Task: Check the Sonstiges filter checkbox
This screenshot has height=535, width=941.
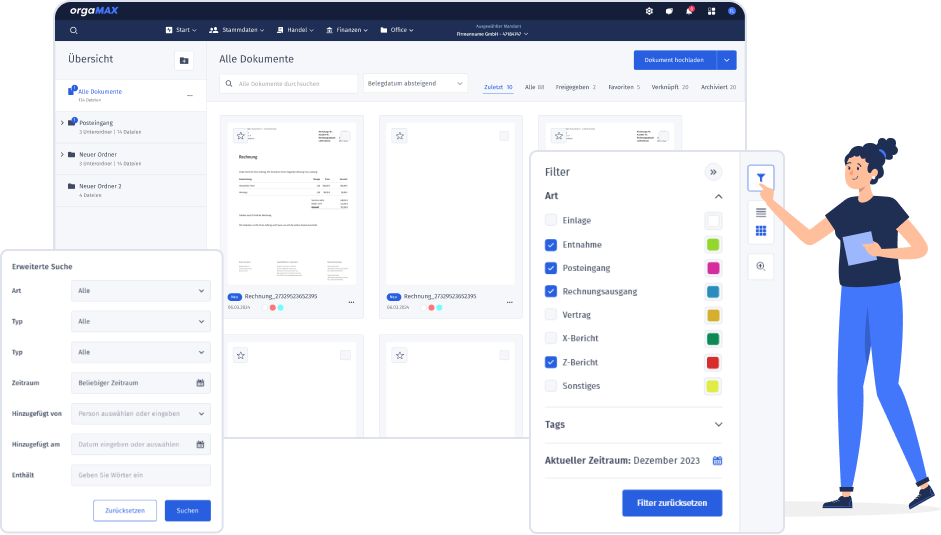Action: pyautogui.click(x=550, y=385)
